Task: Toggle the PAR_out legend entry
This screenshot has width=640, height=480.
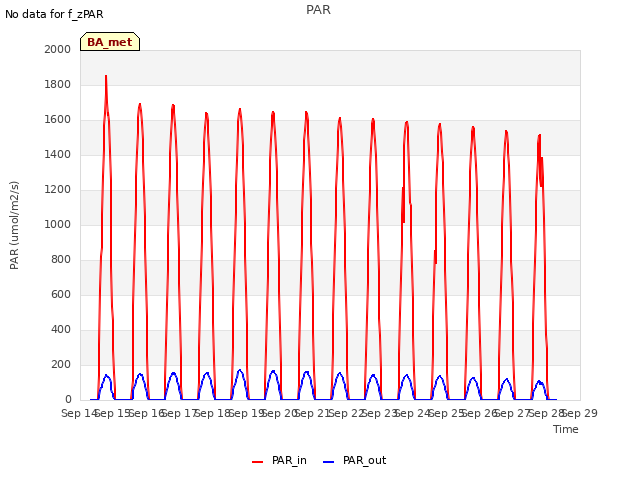Action: tap(354, 461)
